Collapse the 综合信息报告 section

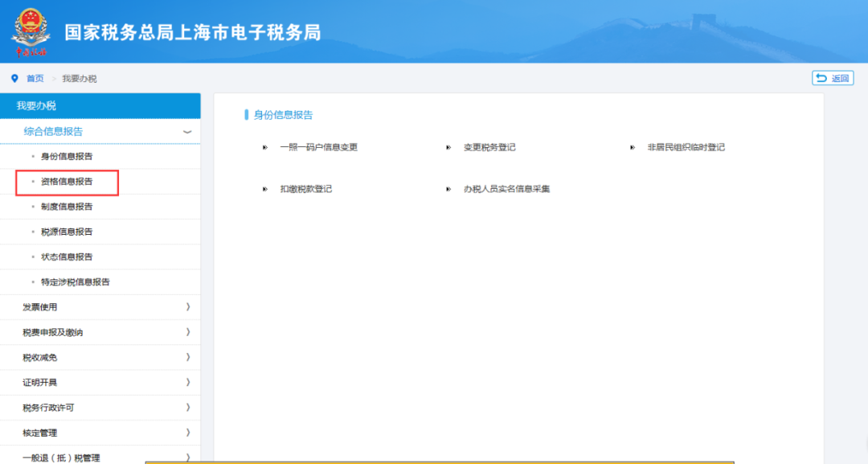187,131
